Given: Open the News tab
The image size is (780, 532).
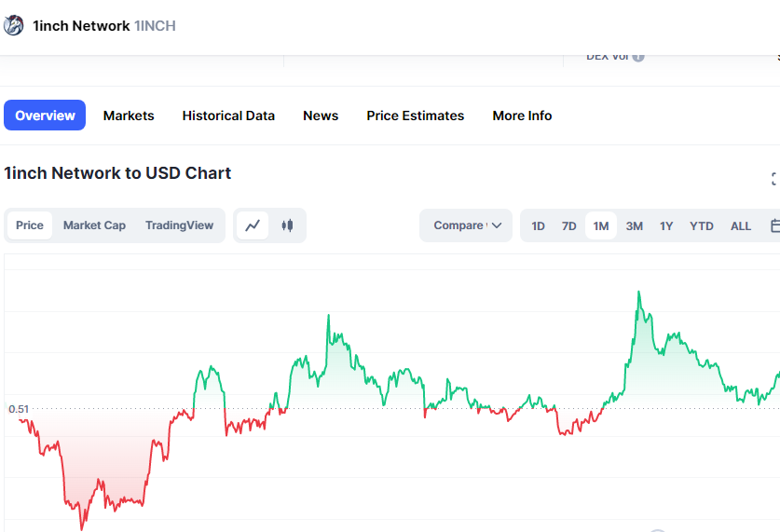Looking at the screenshot, I should pos(321,116).
